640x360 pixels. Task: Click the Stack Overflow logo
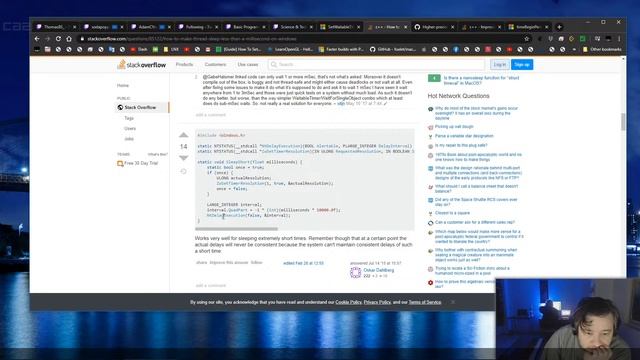point(142,64)
